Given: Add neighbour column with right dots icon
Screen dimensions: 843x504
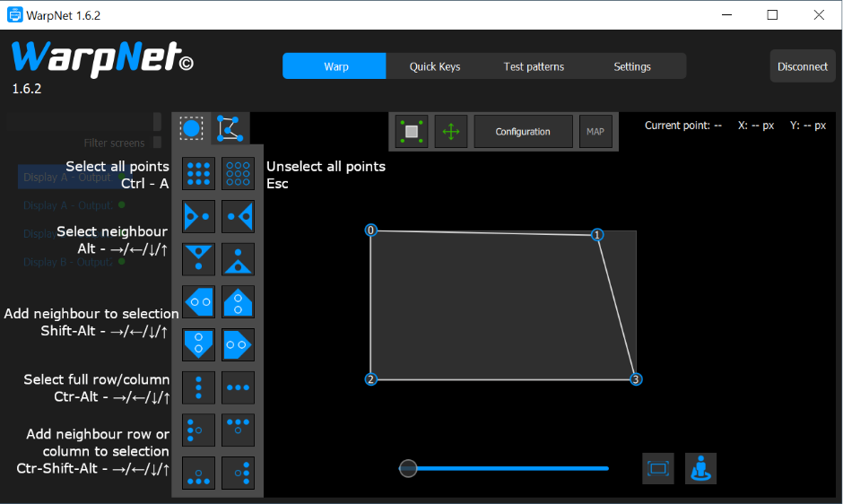Looking at the screenshot, I should tap(239, 473).
